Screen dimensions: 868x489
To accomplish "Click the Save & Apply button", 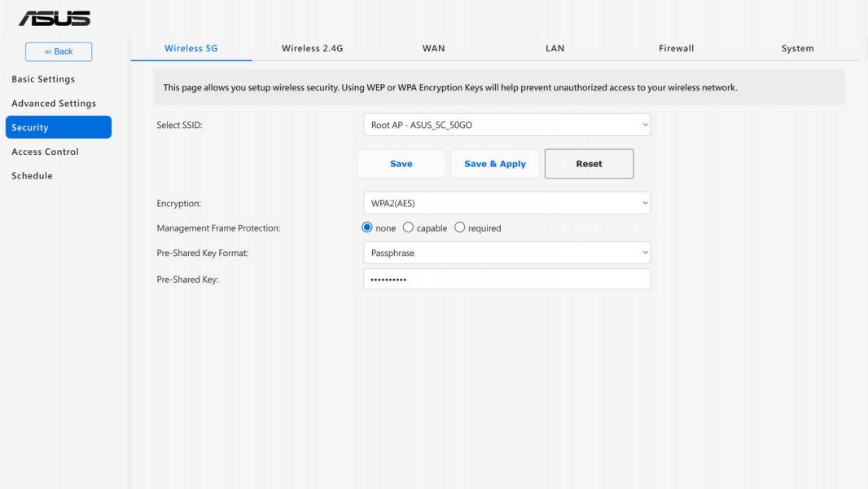I will pos(495,164).
